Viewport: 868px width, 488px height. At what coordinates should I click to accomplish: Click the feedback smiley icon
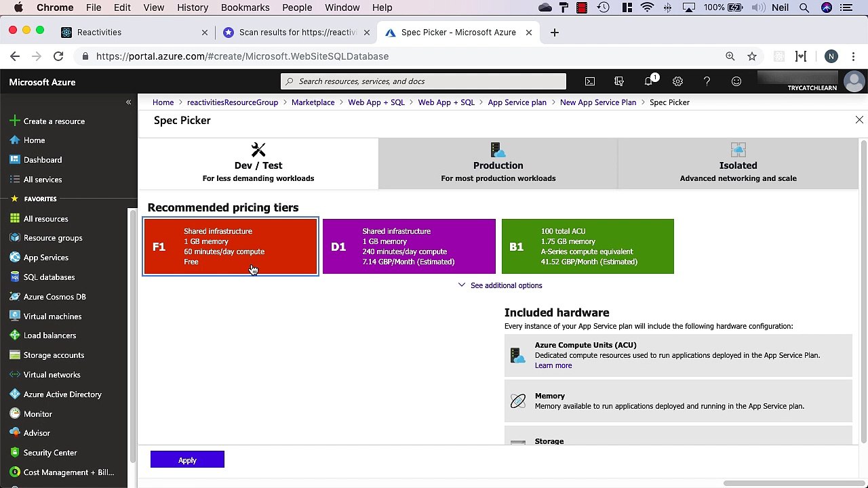click(x=736, y=81)
